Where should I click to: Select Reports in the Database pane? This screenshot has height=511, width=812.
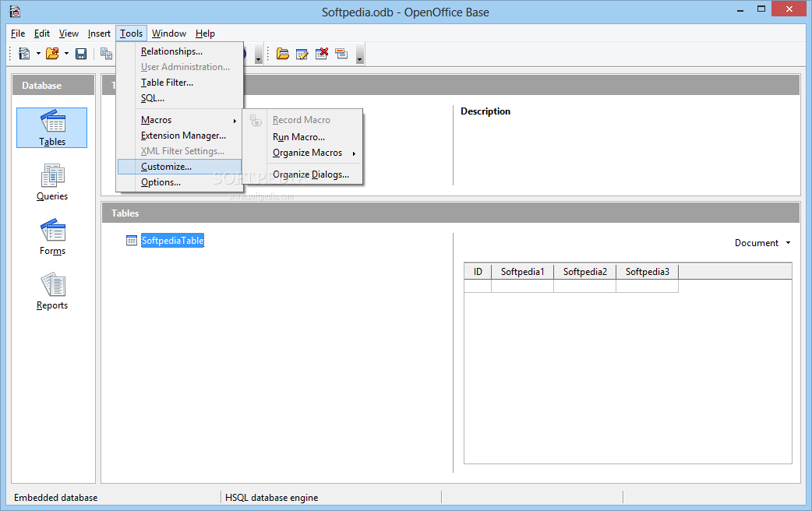[51, 291]
